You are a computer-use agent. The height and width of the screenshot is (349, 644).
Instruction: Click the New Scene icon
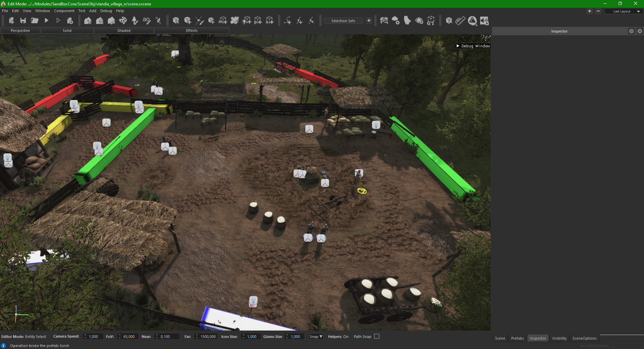click(11, 21)
